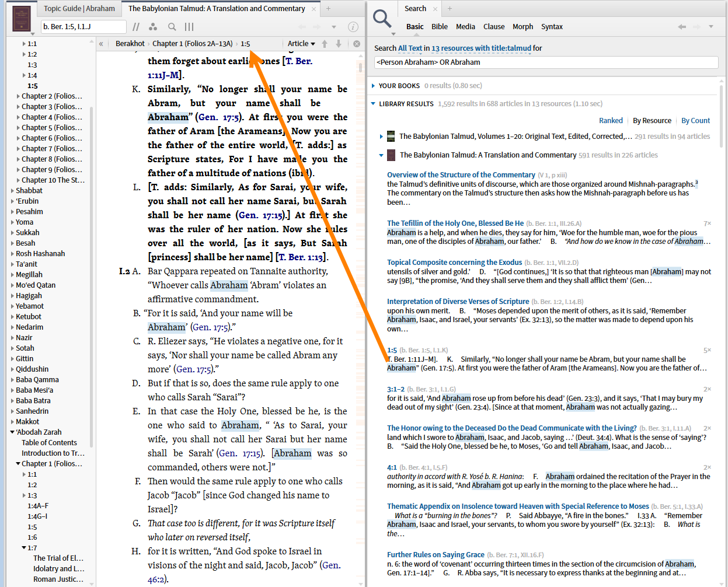Click the large Search panel magnifier icon
This screenshot has height=587, width=728.
tap(382, 19)
